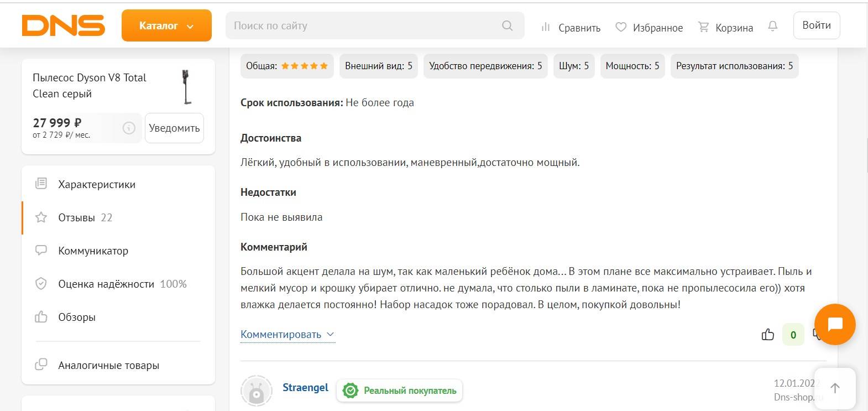Expand the Комментировать section

pyautogui.click(x=287, y=334)
